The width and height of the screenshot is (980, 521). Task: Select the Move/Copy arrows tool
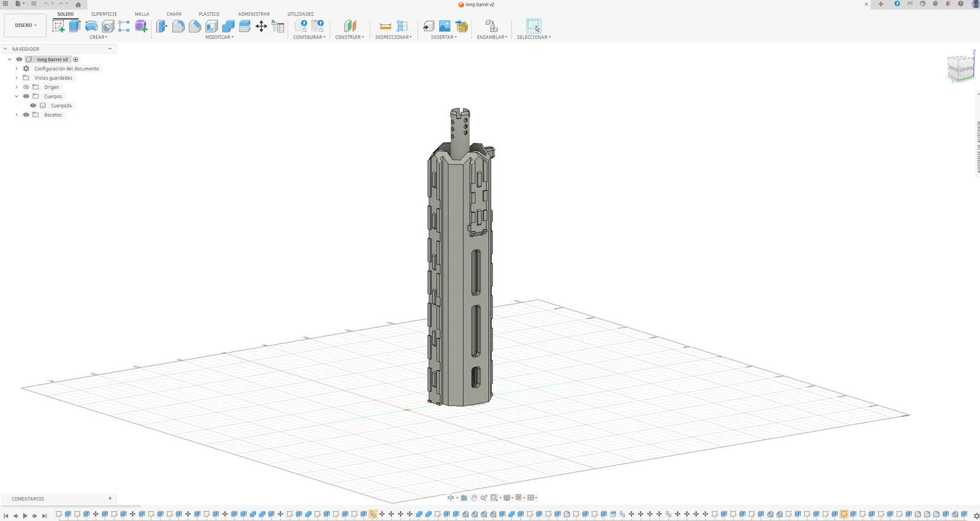coord(261,26)
